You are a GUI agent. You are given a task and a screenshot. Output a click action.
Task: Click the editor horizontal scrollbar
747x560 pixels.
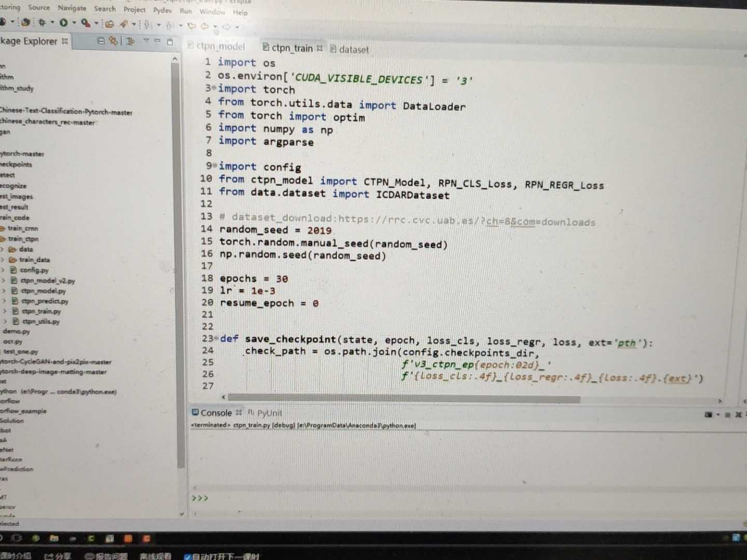coord(404,399)
